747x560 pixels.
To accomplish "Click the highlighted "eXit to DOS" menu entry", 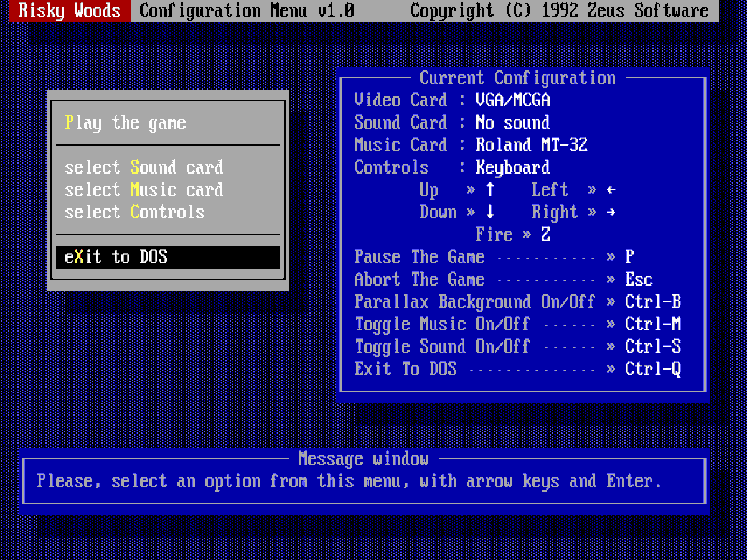I will click(168, 257).
